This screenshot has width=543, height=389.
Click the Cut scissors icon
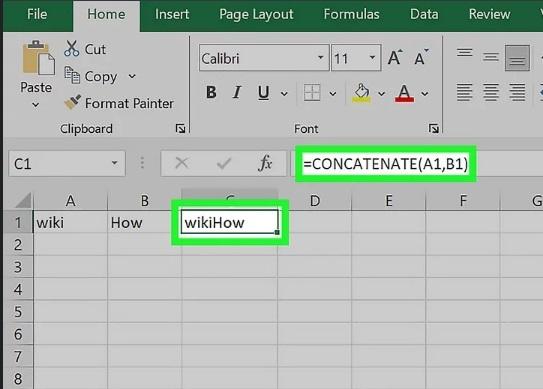point(71,48)
